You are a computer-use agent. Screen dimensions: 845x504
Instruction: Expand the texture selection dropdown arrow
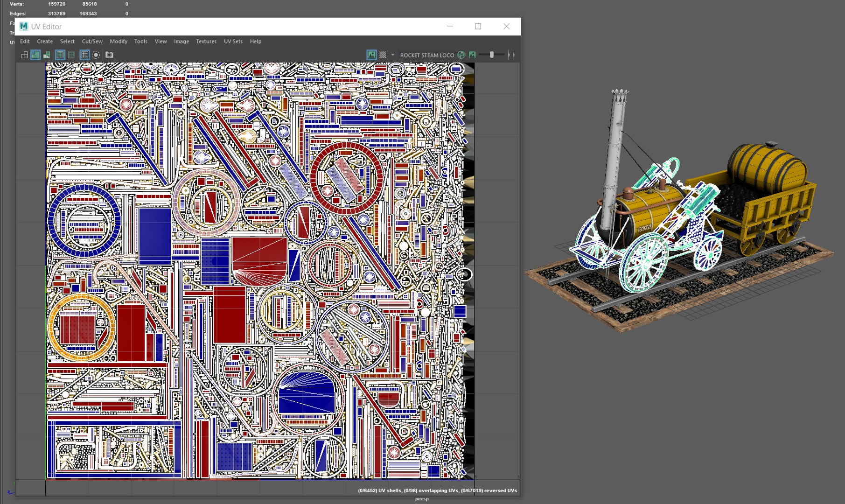(392, 55)
